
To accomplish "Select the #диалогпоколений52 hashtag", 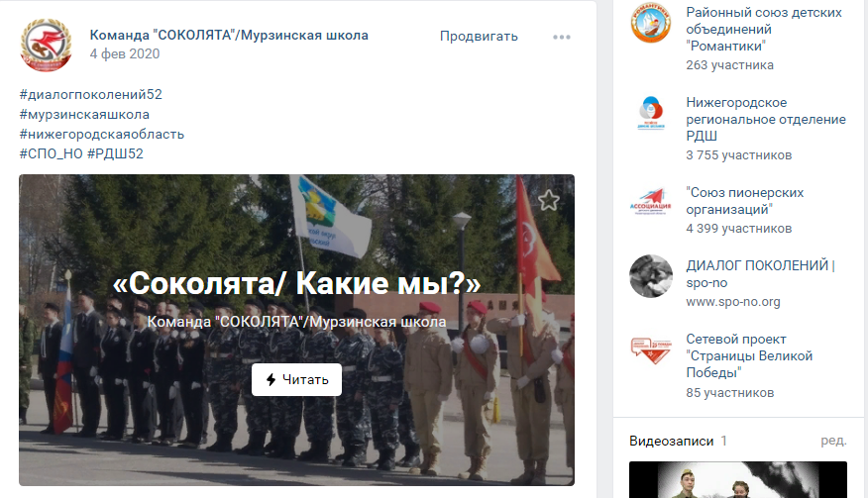I will tap(91, 95).
